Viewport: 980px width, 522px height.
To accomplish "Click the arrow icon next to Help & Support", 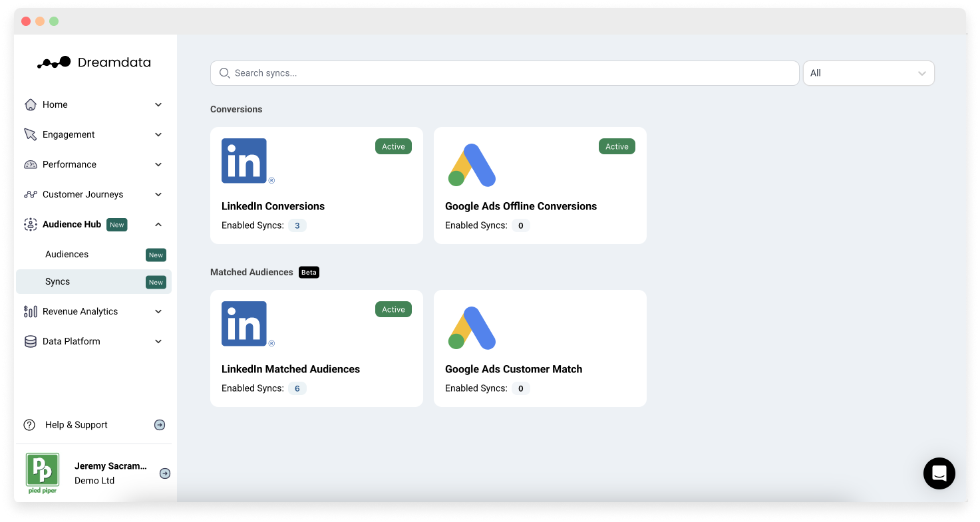I will [x=160, y=425].
